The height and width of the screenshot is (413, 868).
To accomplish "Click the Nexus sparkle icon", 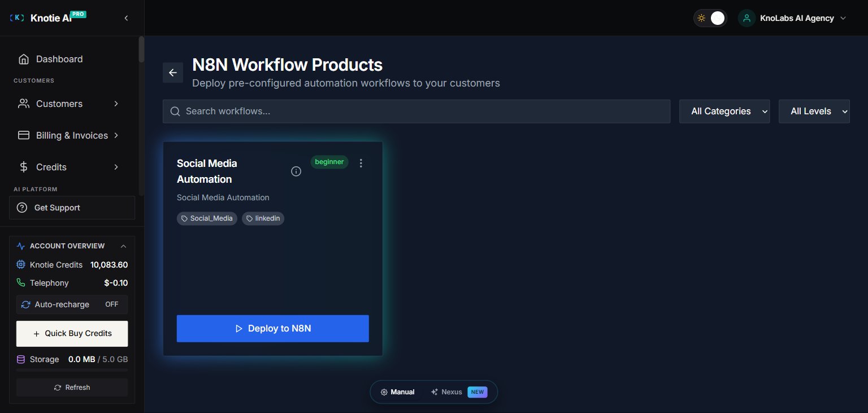I will (435, 392).
